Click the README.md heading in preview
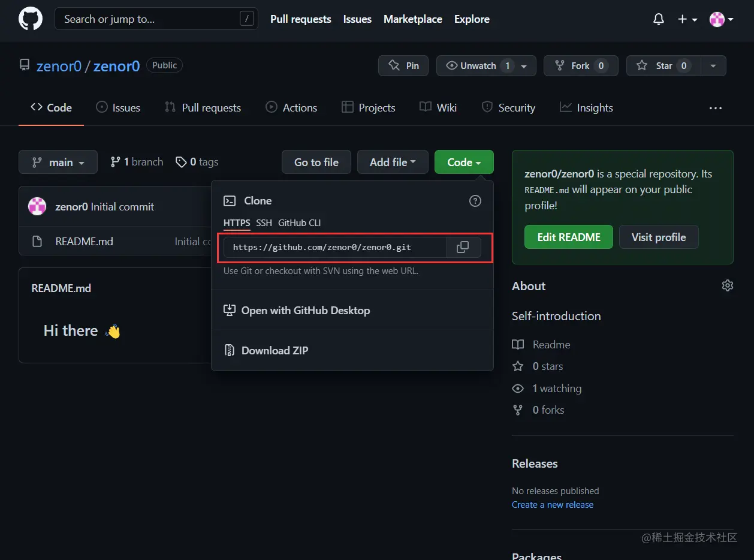 pyautogui.click(x=61, y=288)
